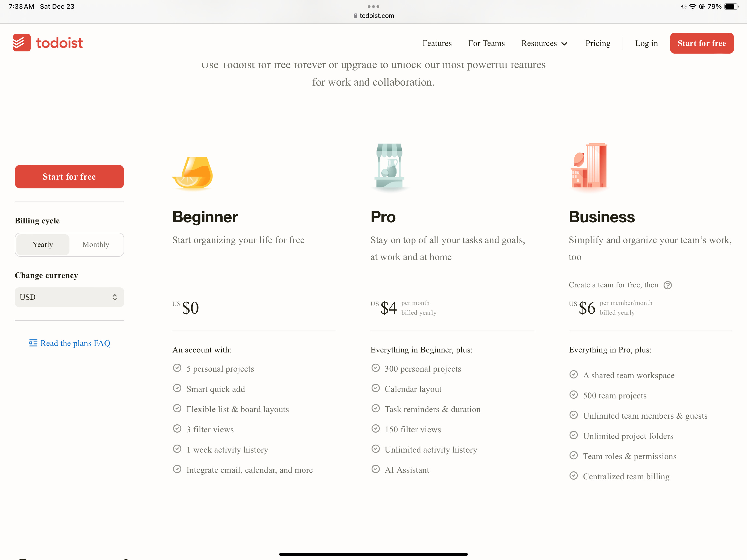Viewport: 747px width, 560px height.
Task: Click the checkmark icon next to 'Team roles & permissions'
Action: (573, 455)
